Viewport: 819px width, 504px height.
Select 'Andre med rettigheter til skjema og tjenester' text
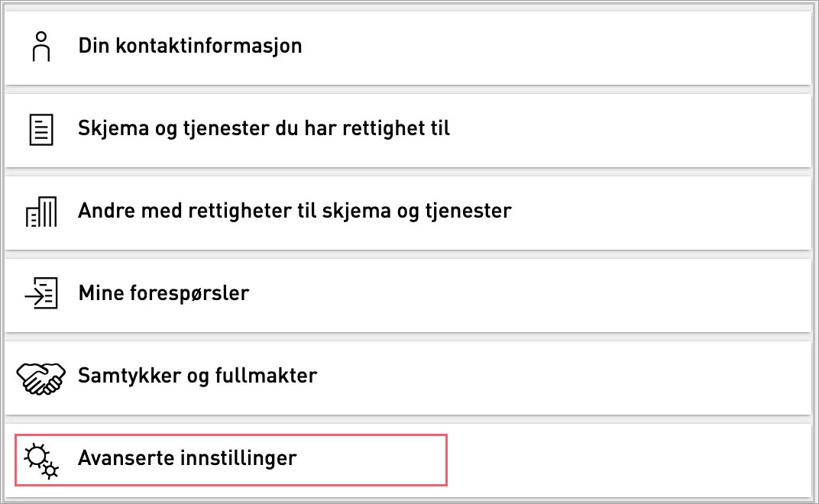point(295,211)
